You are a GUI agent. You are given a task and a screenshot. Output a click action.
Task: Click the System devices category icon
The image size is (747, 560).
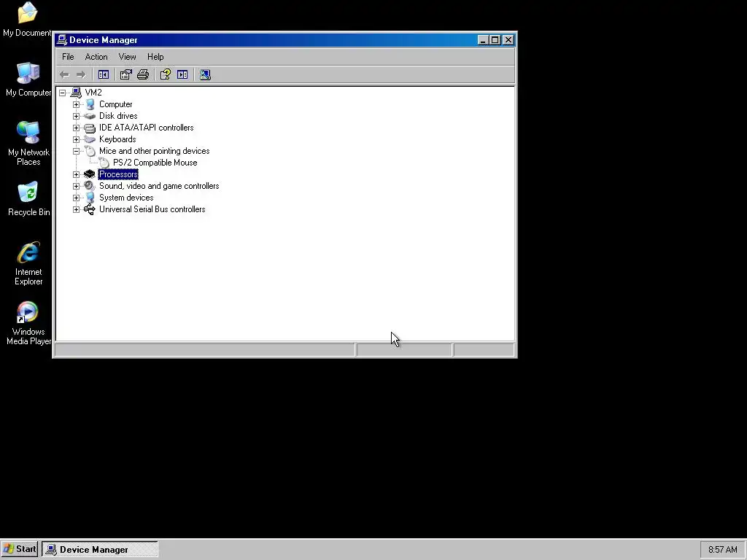(x=90, y=198)
